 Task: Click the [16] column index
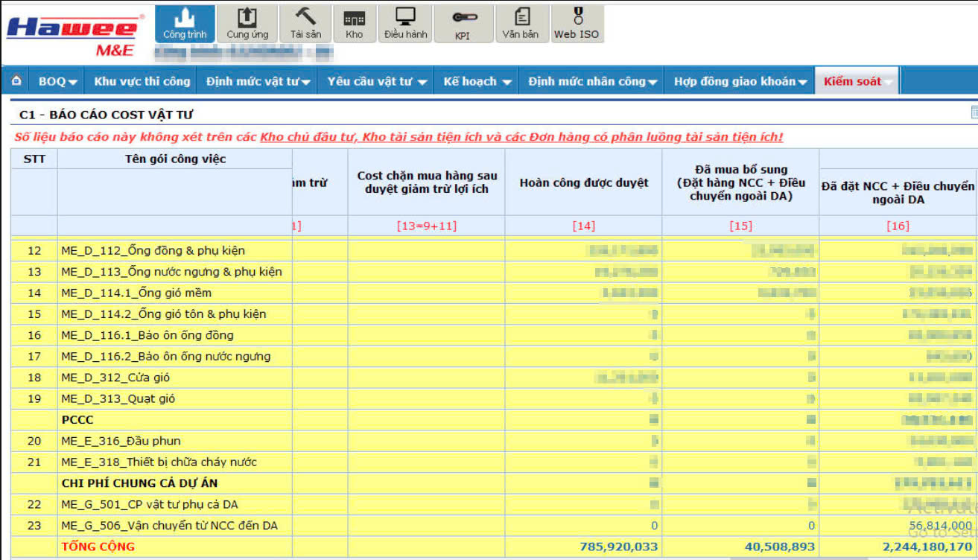(x=898, y=226)
